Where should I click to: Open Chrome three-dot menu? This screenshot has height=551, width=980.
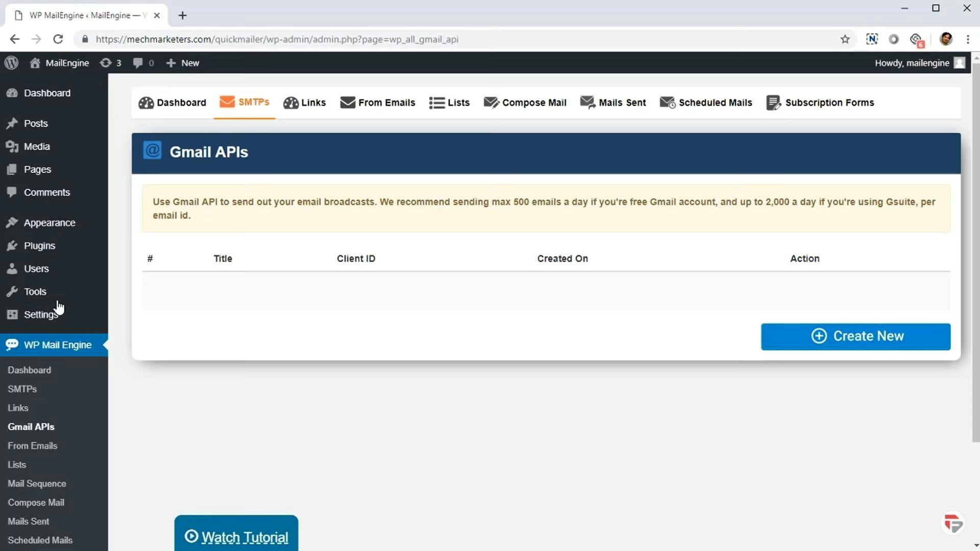point(968,39)
